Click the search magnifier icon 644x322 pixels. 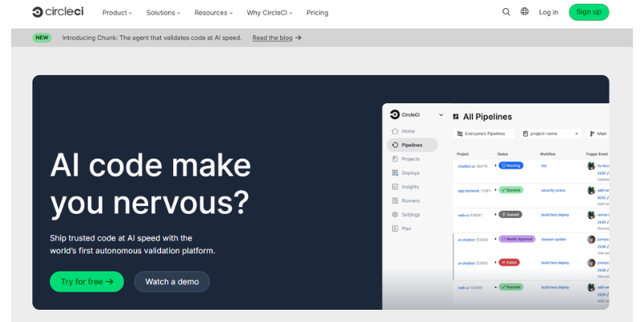[506, 12]
